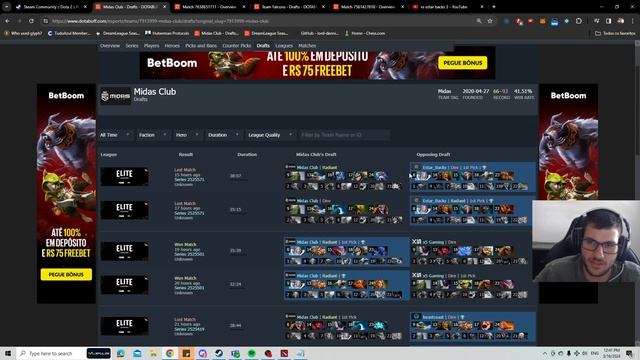Open the Overview section of team page
The image size is (640, 360).
point(110,46)
